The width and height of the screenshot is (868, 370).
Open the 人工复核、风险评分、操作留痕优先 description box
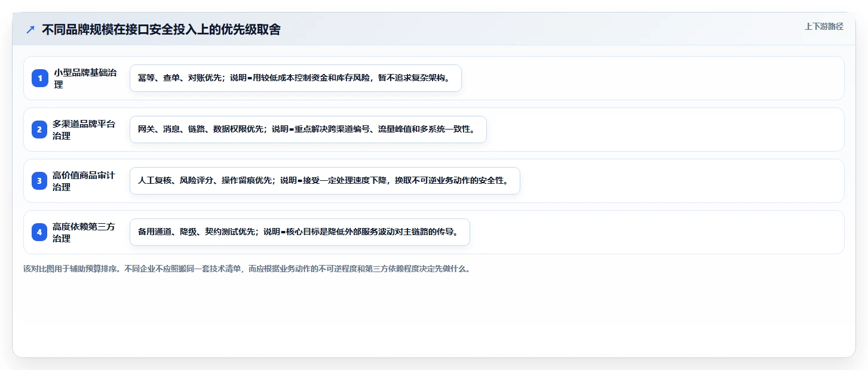click(325, 181)
